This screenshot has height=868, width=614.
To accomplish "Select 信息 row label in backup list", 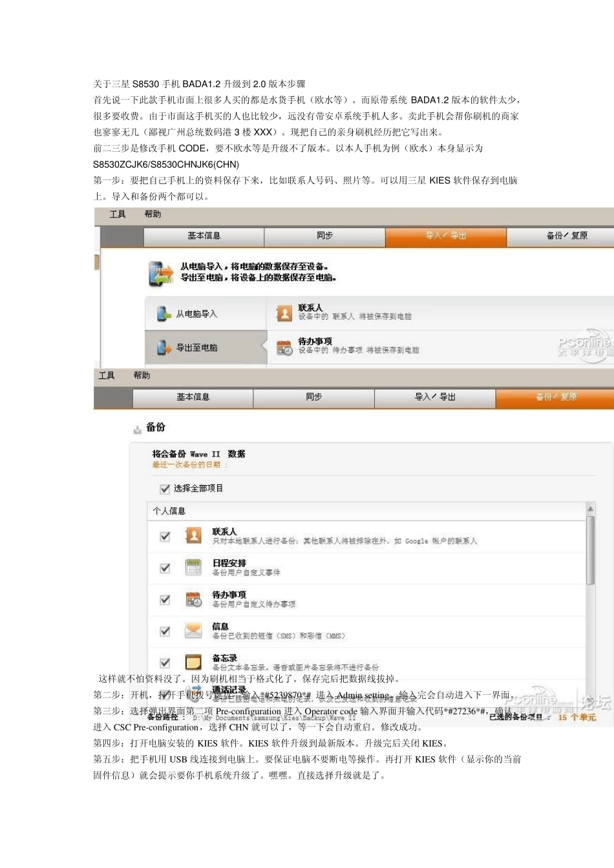I will click(220, 626).
